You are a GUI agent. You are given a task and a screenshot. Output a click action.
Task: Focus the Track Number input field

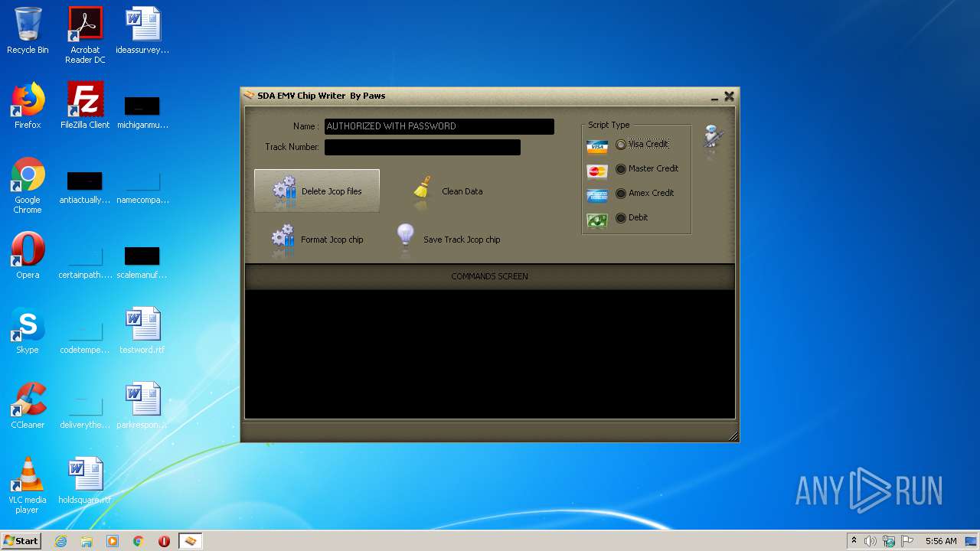coord(423,147)
